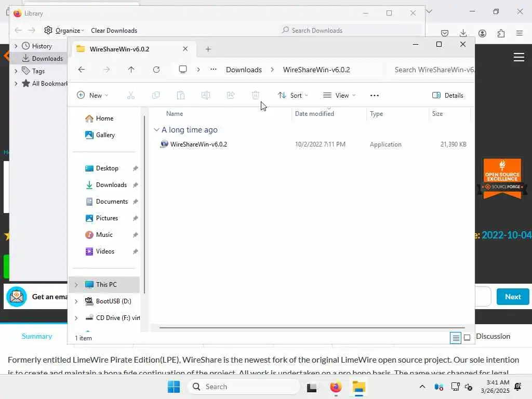This screenshot has height=399, width=532.
Task: Click the Search WireShareWin field
Action: [432, 70]
